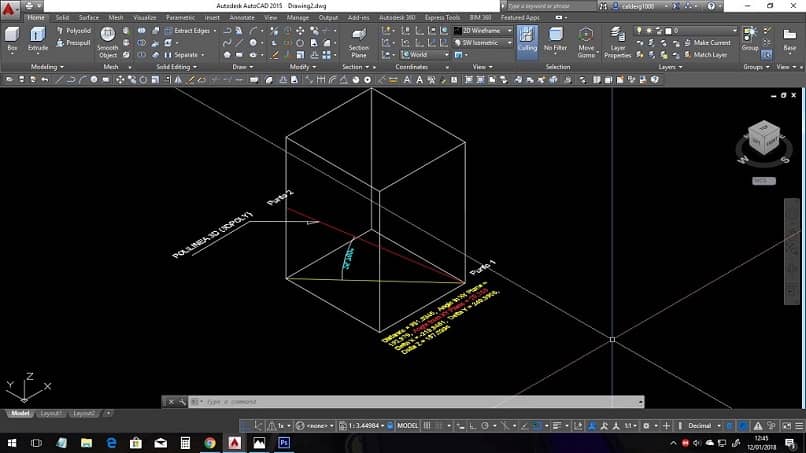
Task: Click the Base view tool
Action: pos(789,40)
